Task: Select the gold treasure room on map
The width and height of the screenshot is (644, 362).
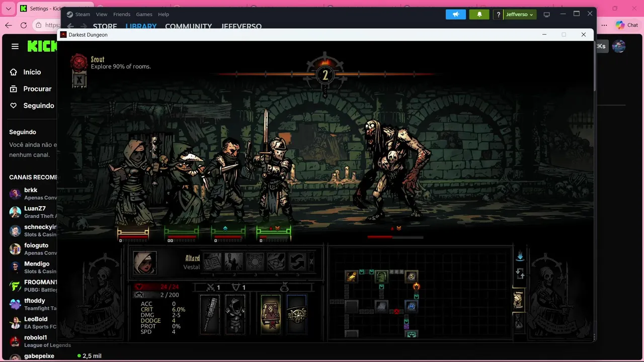Action: (351, 276)
